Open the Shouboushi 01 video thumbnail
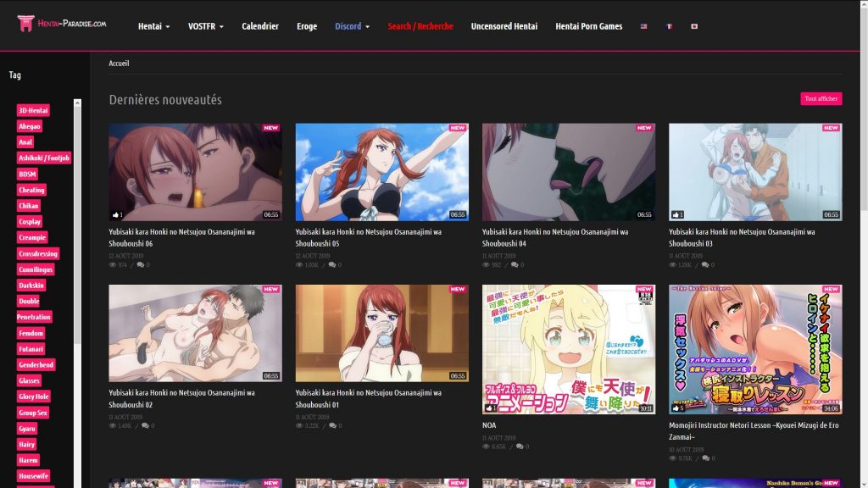This screenshot has height=488, width=868. click(382, 333)
